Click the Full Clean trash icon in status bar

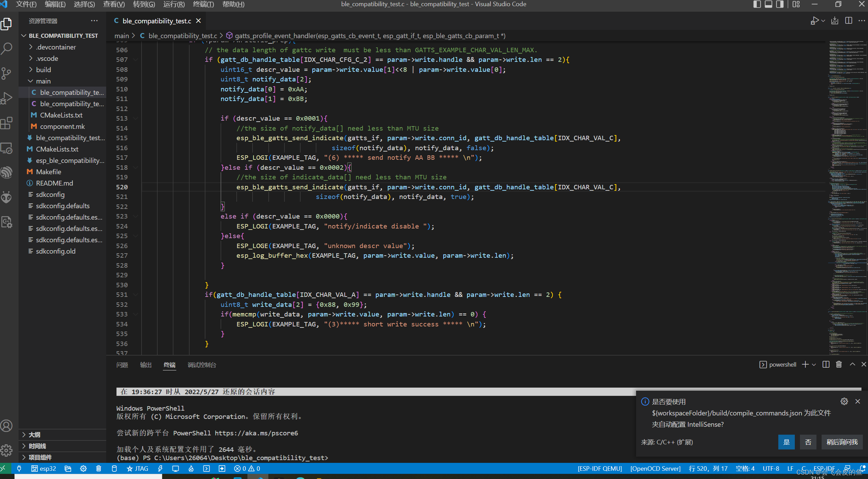[99, 468]
